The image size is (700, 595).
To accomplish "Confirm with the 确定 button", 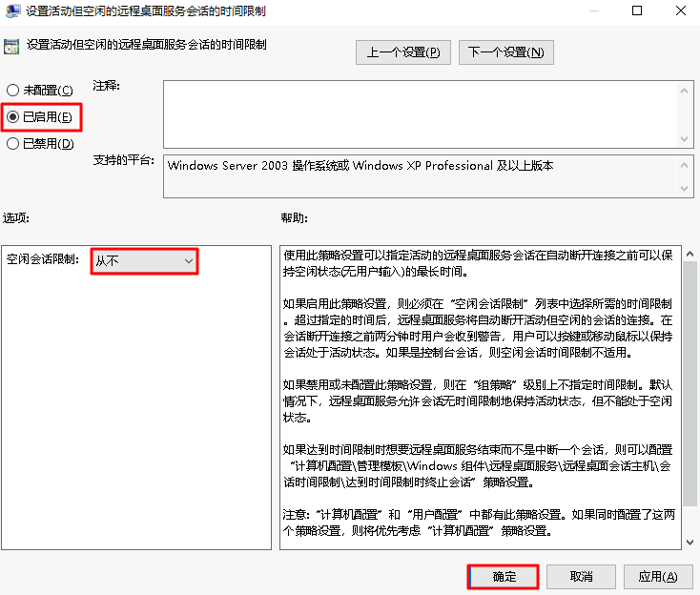I will (504, 577).
